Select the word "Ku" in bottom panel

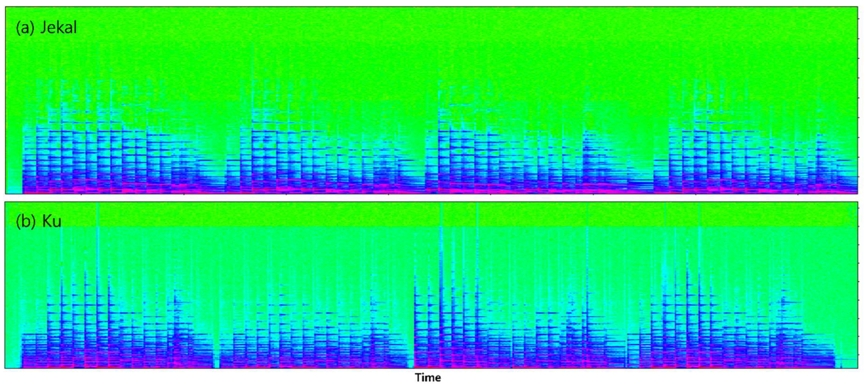click(x=52, y=221)
